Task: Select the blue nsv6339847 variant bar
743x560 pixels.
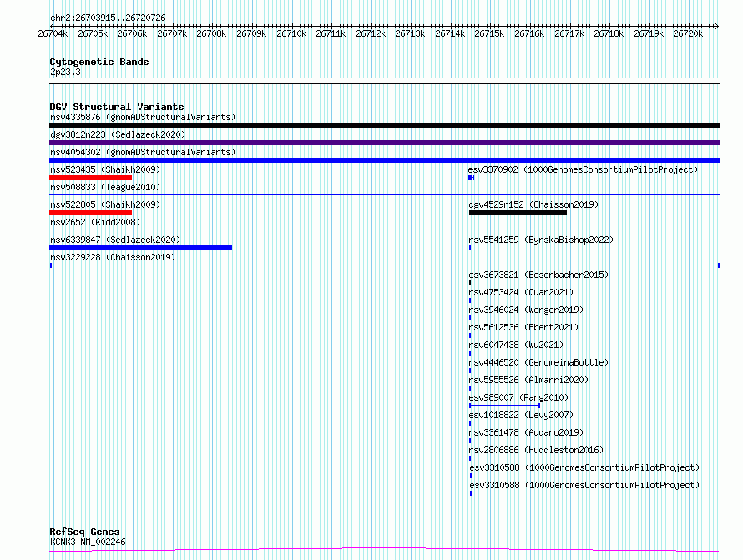Action: (x=141, y=248)
